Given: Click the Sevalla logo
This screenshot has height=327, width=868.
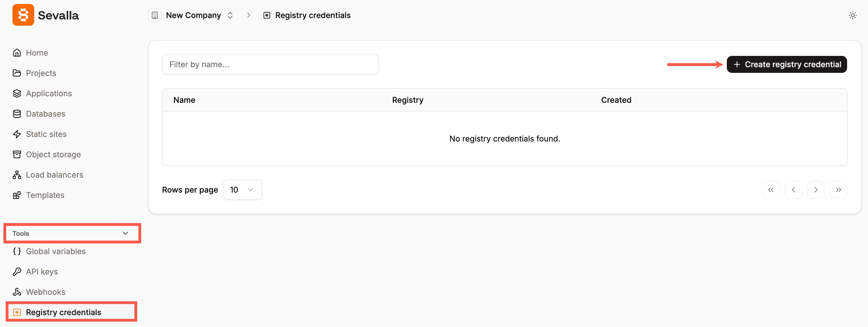Looking at the screenshot, I should pos(23,15).
